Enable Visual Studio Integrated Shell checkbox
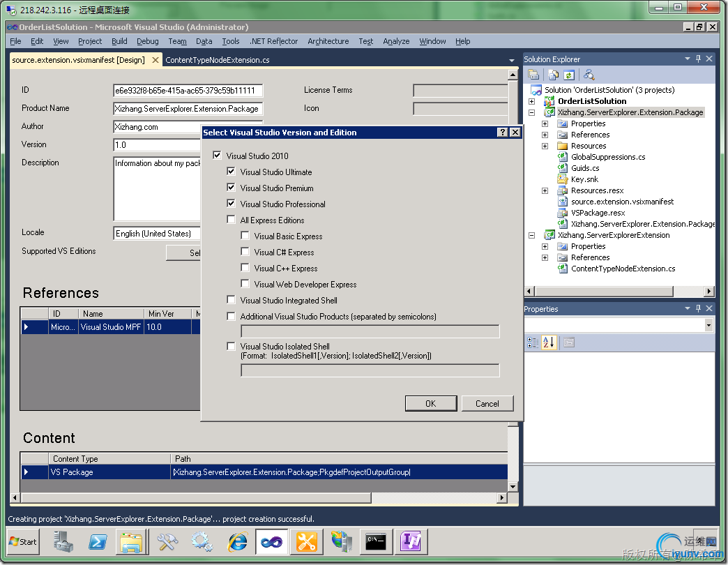728x565 pixels. 232,299
